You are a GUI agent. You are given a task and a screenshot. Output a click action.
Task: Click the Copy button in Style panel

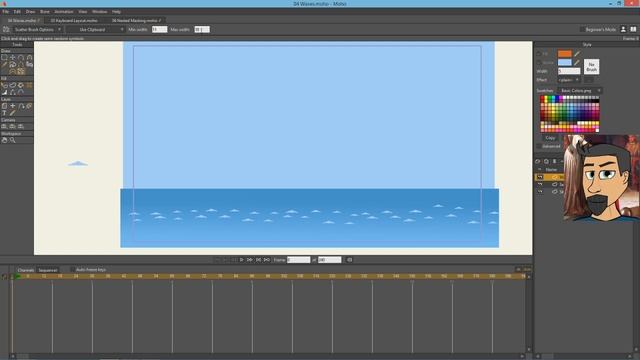click(x=550, y=138)
